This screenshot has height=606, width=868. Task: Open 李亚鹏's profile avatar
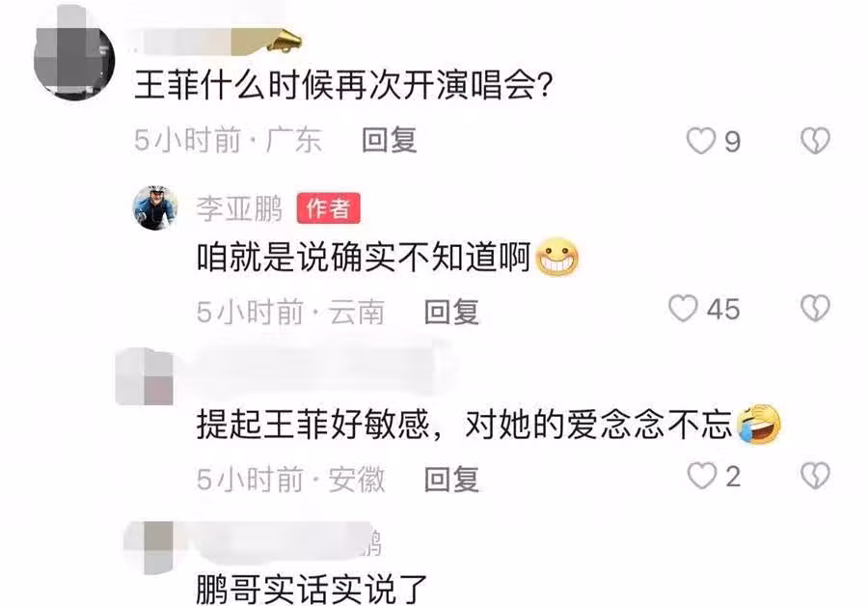[x=155, y=207]
